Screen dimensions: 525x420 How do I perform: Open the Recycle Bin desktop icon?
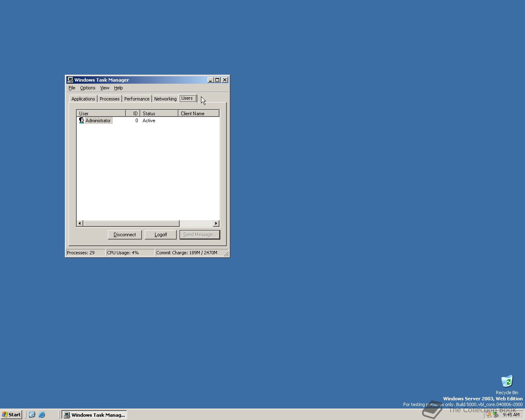pyautogui.click(x=507, y=381)
